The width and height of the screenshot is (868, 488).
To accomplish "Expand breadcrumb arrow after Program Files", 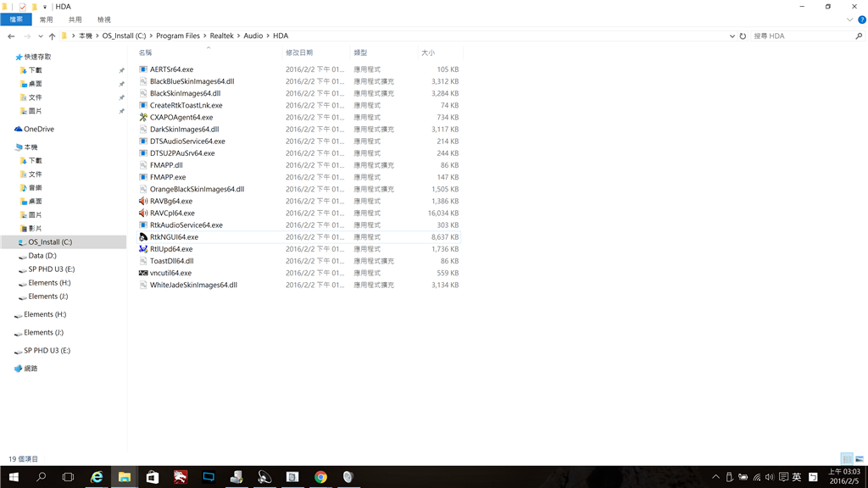I will click(x=205, y=36).
